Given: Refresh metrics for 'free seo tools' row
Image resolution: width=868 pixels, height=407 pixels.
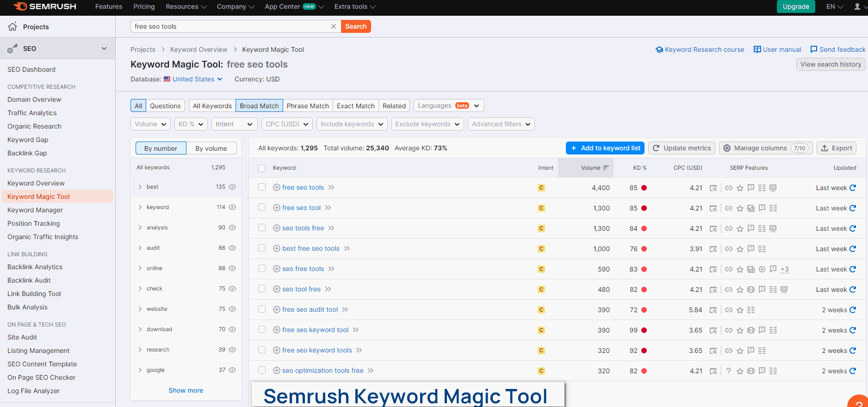Looking at the screenshot, I should pos(853,188).
